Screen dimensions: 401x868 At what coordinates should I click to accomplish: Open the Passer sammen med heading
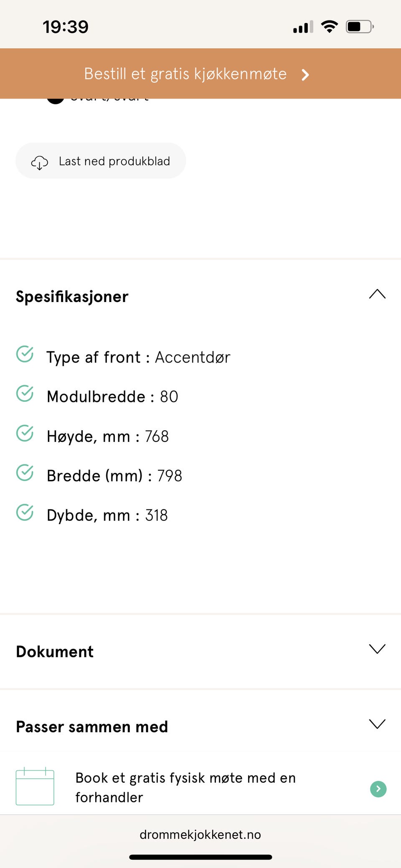(x=92, y=727)
